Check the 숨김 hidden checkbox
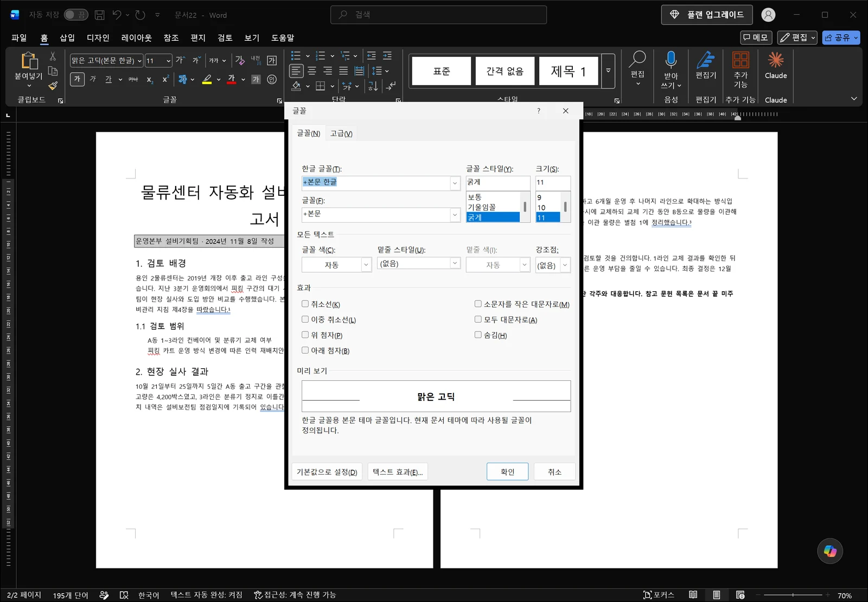This screenshot has width=868, height=602. click(x=478, y=335)
